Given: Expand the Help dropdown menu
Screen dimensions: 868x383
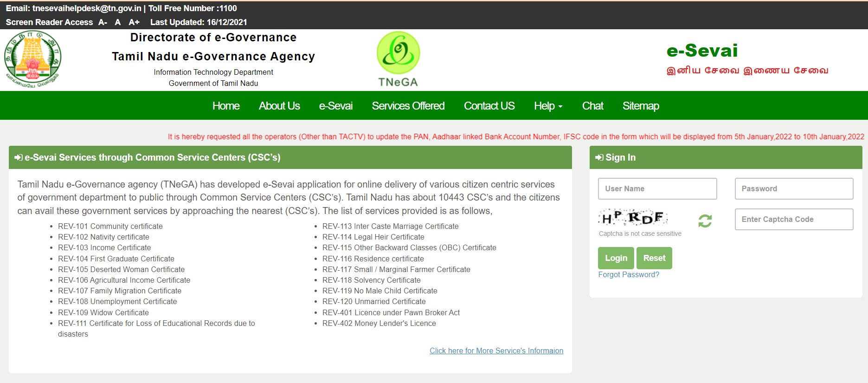Looking at the screenshot, I should (x=548, y=106).
